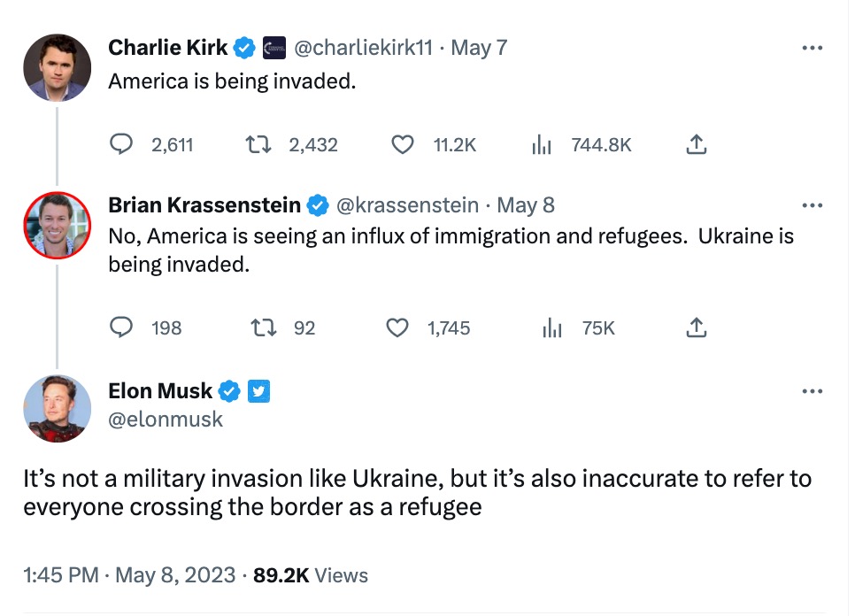Like Brian Krassenstein's tweet
Image resolution: width=855 pixels, height=616 pixels.
(398, 327)
